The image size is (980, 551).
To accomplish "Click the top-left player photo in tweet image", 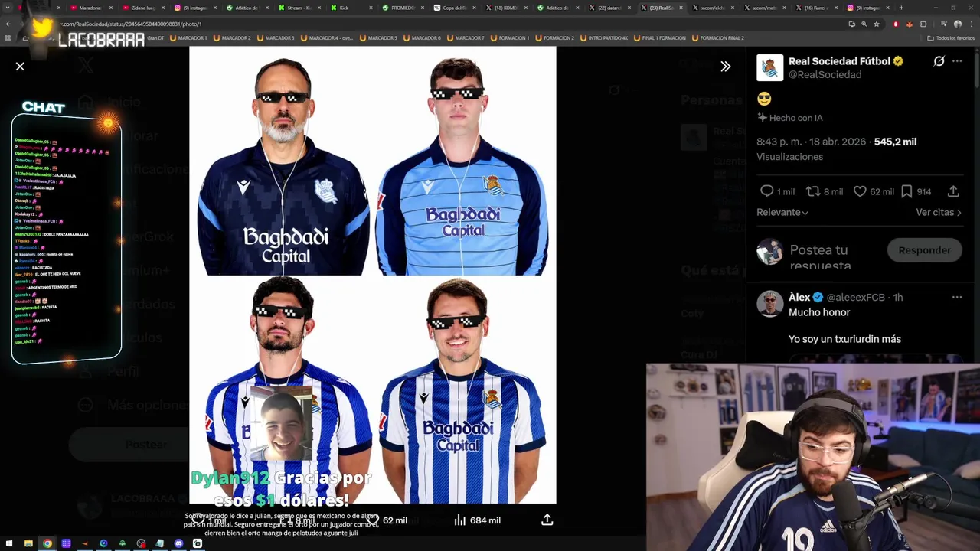I will (x=283, y=162).
